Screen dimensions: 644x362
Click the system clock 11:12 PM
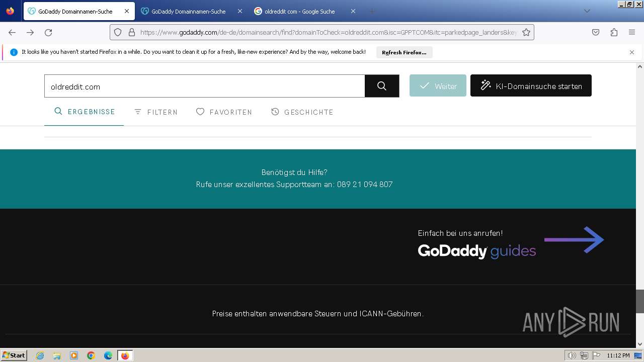pyautogui.click(x=618, y=355)
